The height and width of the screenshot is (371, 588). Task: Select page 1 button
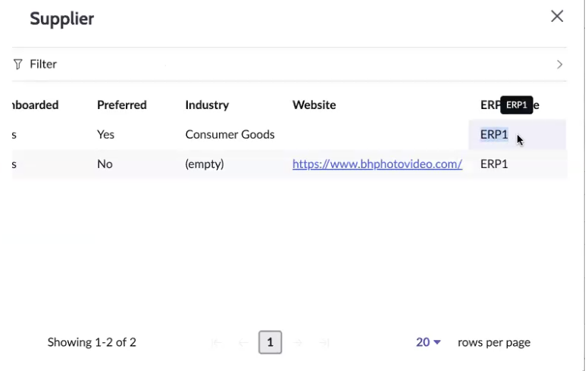[x=270, y=342]
